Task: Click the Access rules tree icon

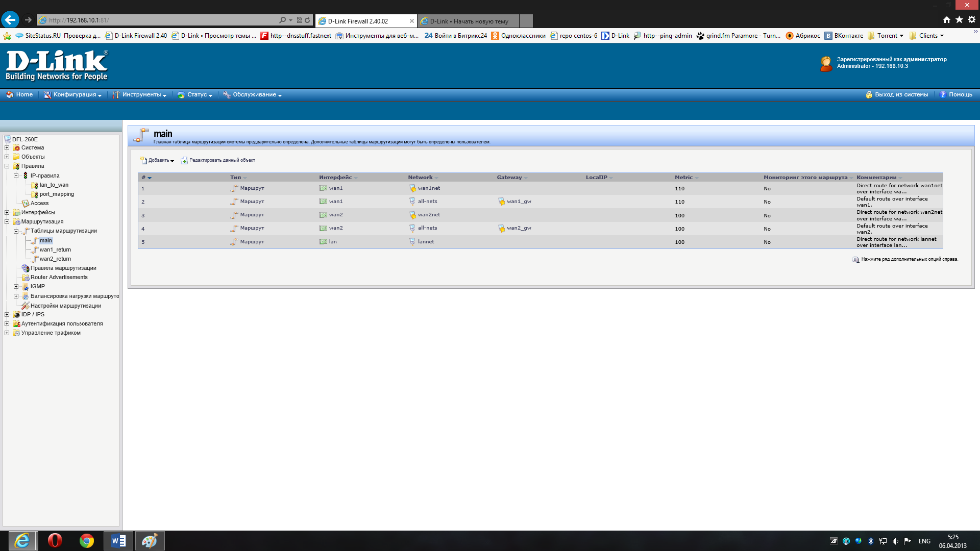Action: pos(26,204)
